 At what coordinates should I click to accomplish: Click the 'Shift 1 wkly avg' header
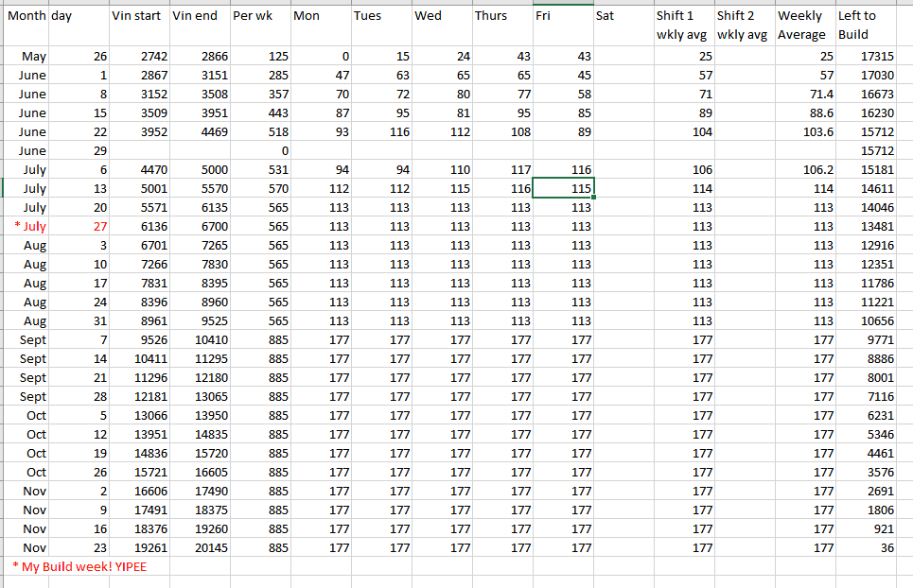pos(683,26)
